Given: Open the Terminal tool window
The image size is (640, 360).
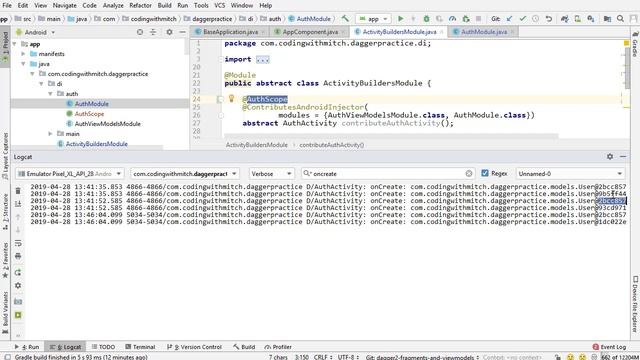Looking at the screenshot, I should [x=140, y=347].
